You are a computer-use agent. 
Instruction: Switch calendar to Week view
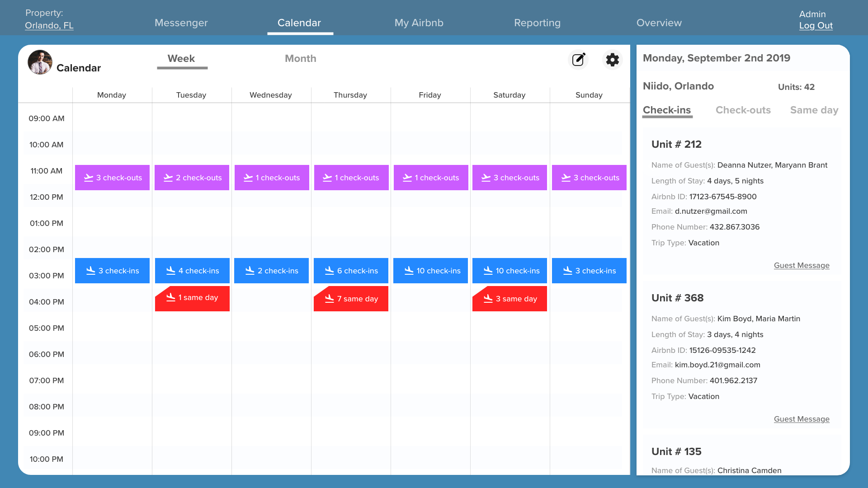click(181, 59)
